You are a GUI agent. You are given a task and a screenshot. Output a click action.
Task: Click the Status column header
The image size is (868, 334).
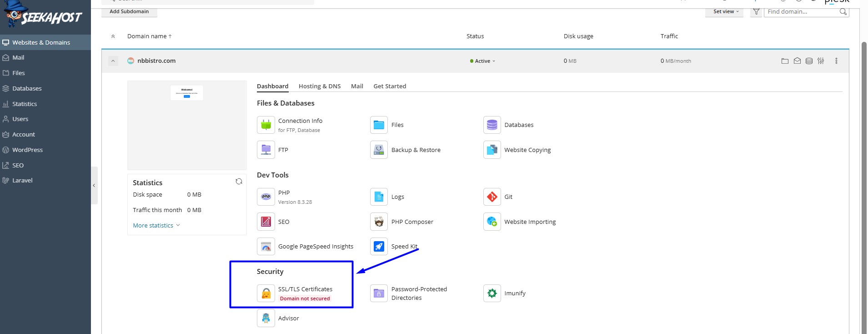click(x=475, y=36)
